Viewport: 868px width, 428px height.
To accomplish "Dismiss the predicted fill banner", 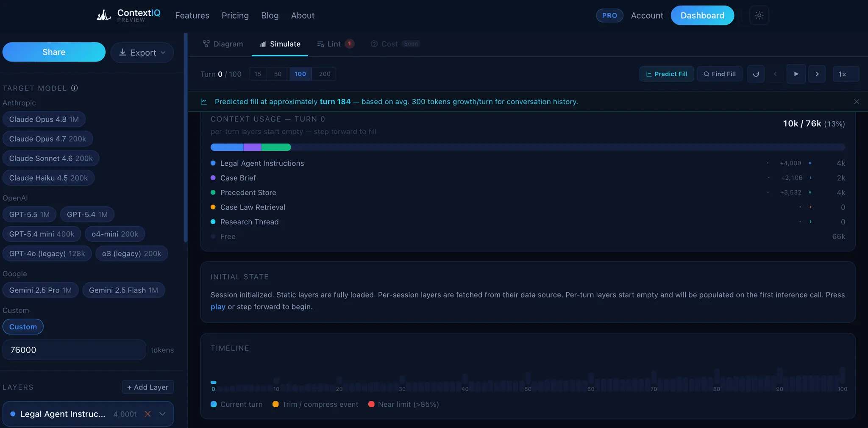I will click(857, 102).
